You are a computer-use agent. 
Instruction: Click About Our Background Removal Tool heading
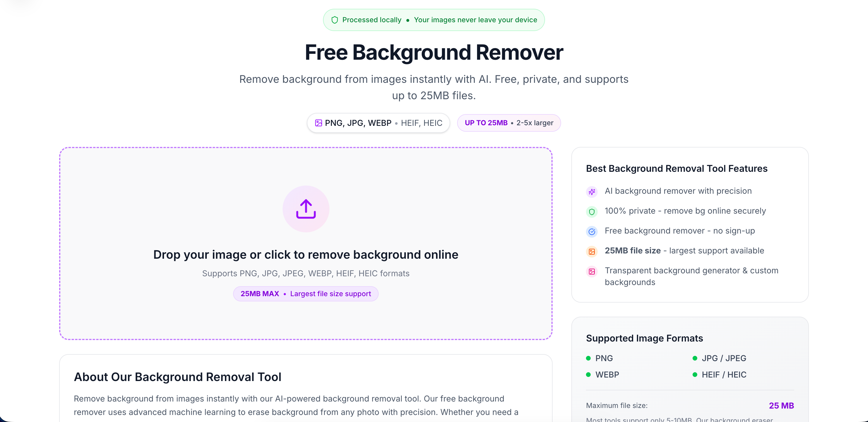(x=177, y=377)
